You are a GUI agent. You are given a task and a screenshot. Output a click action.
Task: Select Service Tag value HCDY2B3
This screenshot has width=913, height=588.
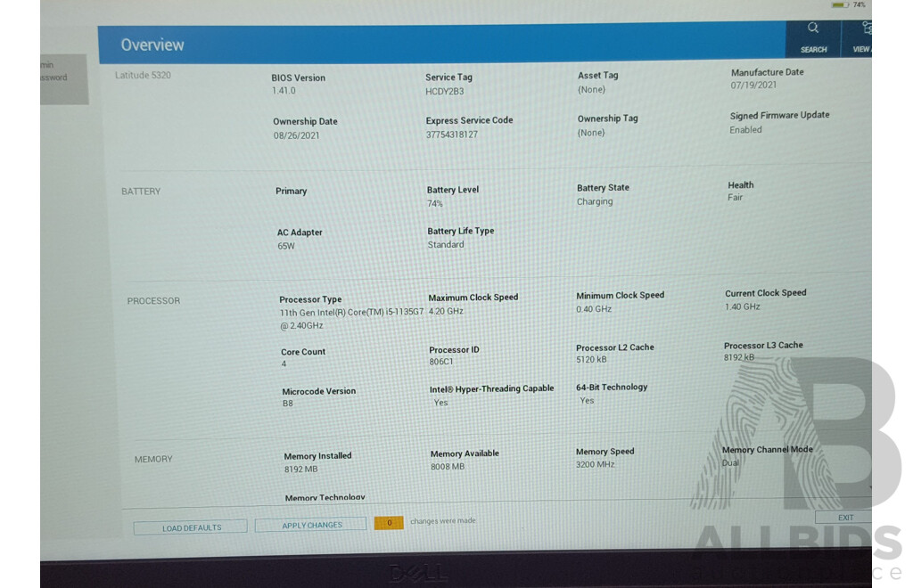pyautogui.click(x=444, y=91)
